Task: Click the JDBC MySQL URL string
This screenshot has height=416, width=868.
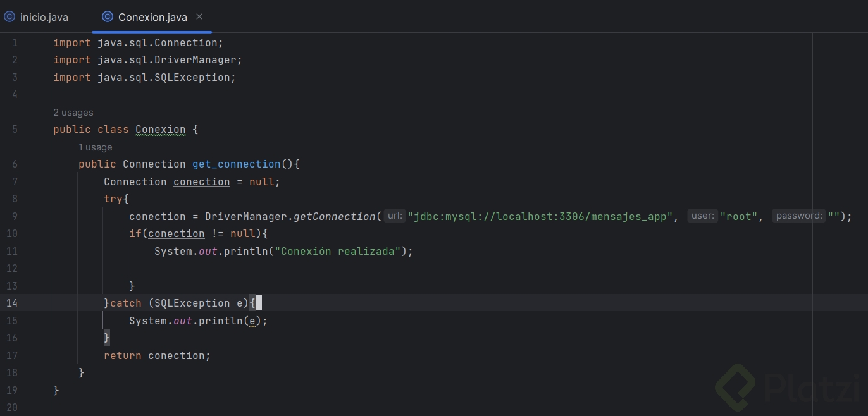Action: pyautogui.click(x=540, y=216)
